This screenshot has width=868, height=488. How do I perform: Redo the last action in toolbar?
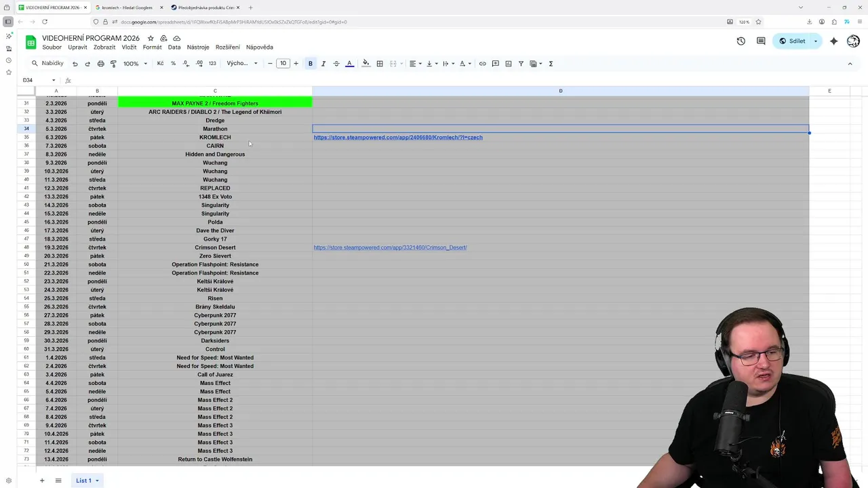pos(87,64)
